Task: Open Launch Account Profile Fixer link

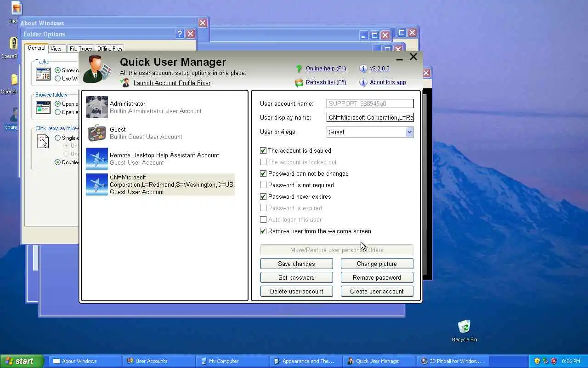Action: coord(172,83)
